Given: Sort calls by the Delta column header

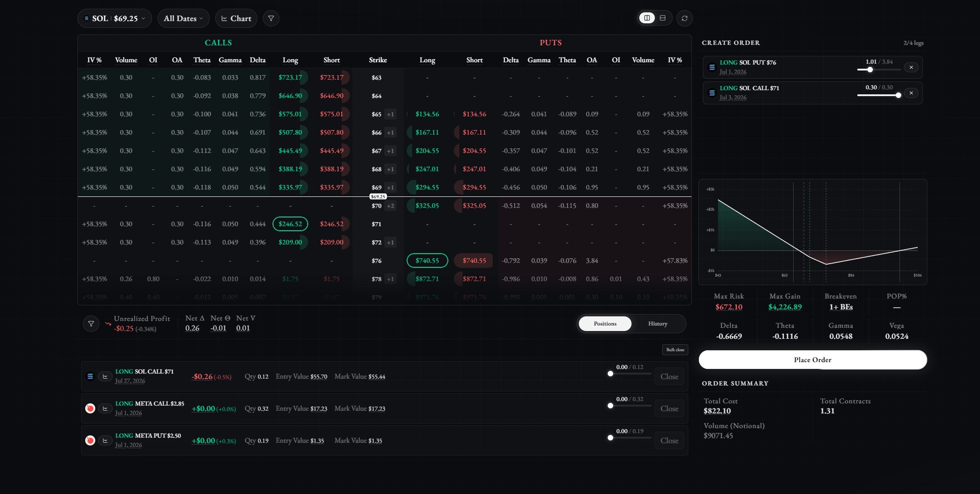Looking at the screenshot, I should coord(257,60).
